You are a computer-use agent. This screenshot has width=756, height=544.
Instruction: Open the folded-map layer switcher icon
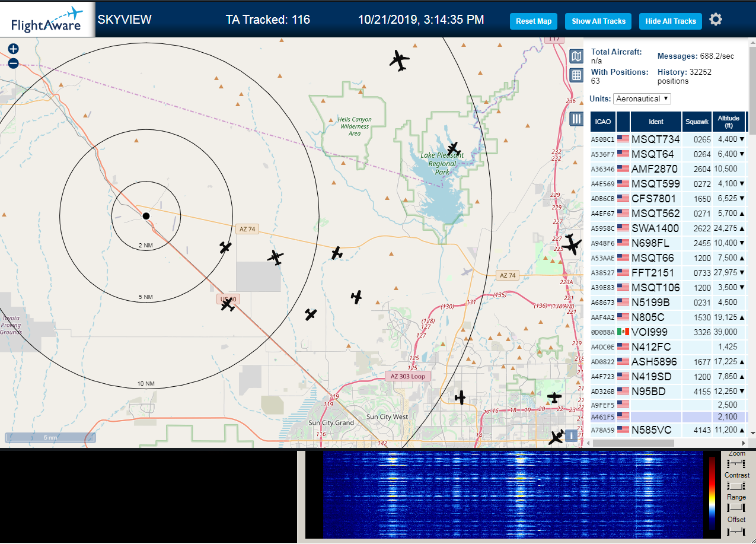pos(576,56)
